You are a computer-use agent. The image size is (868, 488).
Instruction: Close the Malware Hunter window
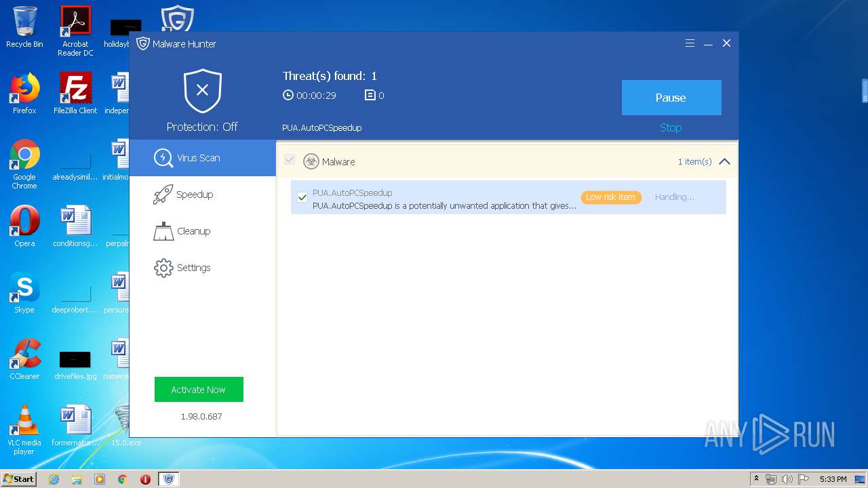(x=726, y=43)
